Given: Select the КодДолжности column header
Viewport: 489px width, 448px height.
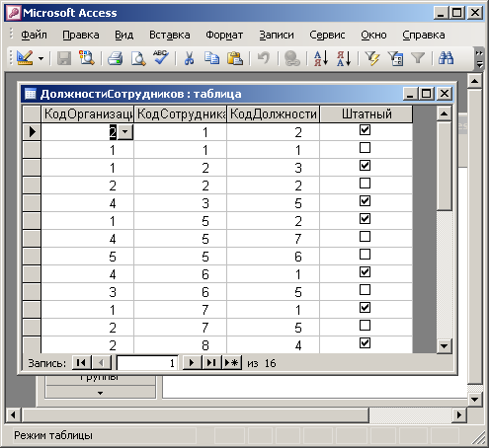Looking at the screenshot, I should point(273,114).
